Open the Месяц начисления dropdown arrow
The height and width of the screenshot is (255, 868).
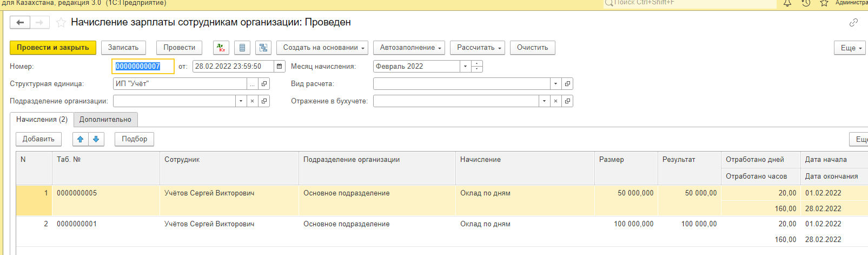(x=465, y=67)
